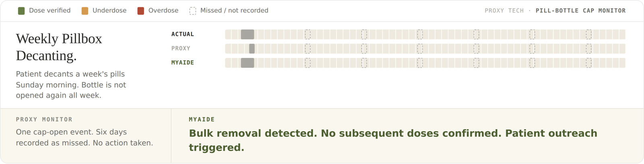Click the PROXY MONITOR panel heading

[x=44, y=119]
